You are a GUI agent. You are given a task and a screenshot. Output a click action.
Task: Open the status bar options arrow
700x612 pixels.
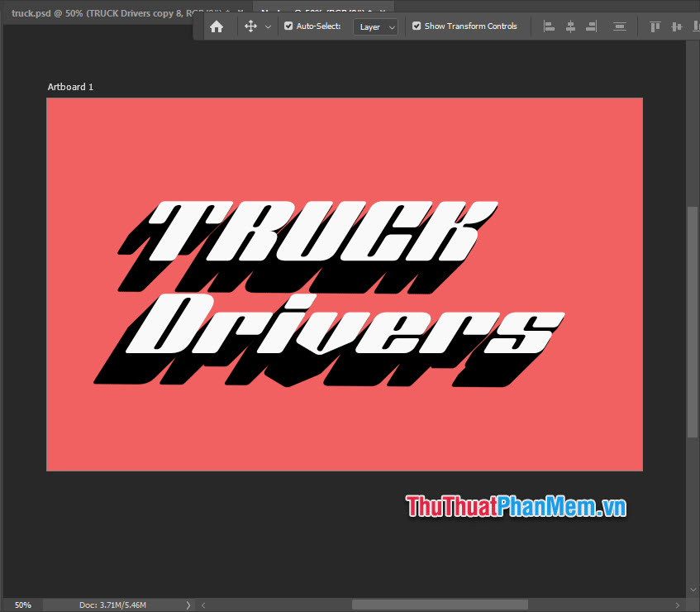coord(188,605)
